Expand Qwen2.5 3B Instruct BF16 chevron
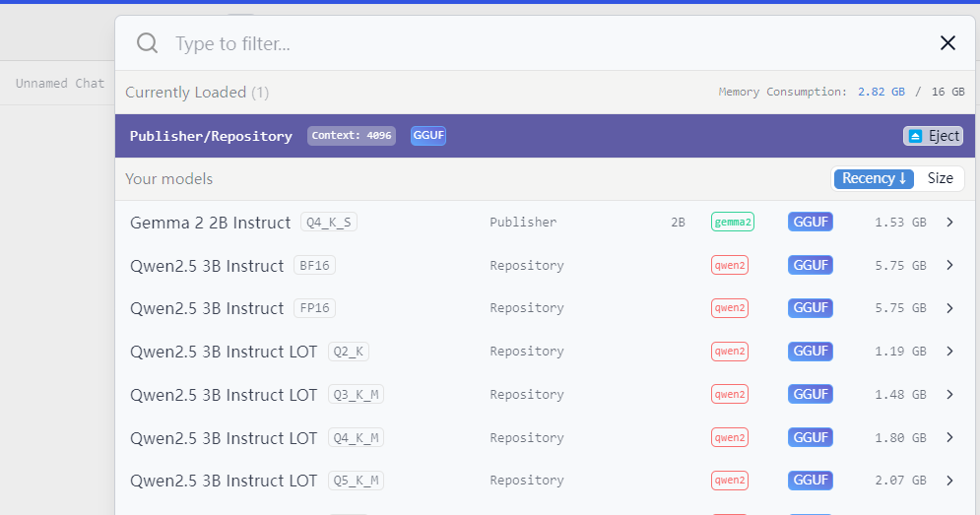Image resolution: width=980 pixels, height=515 pixels. point(949,265)
